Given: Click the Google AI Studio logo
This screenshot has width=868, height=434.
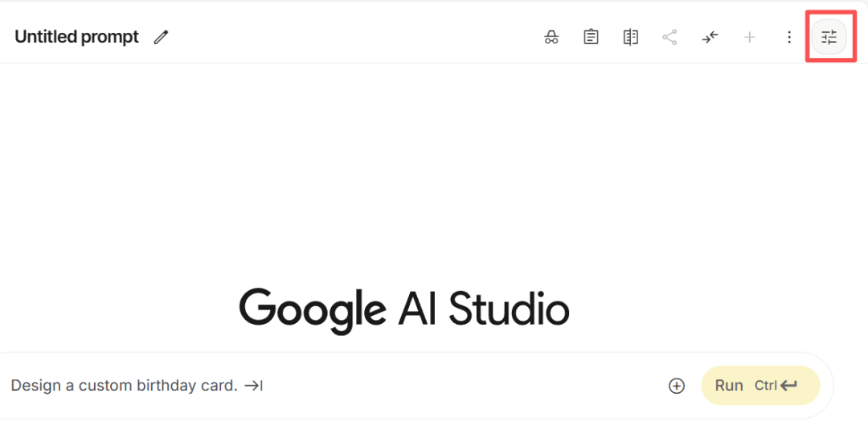Looking at the screenshot, I should 404,309.
